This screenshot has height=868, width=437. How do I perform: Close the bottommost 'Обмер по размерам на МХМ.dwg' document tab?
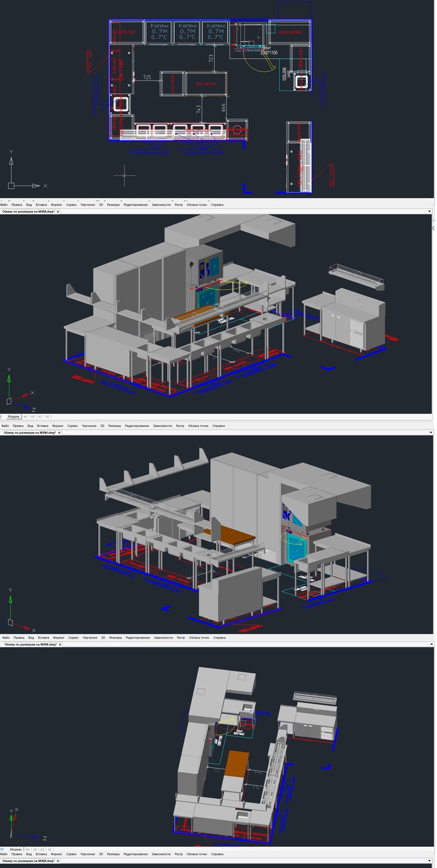click(58, 861)
